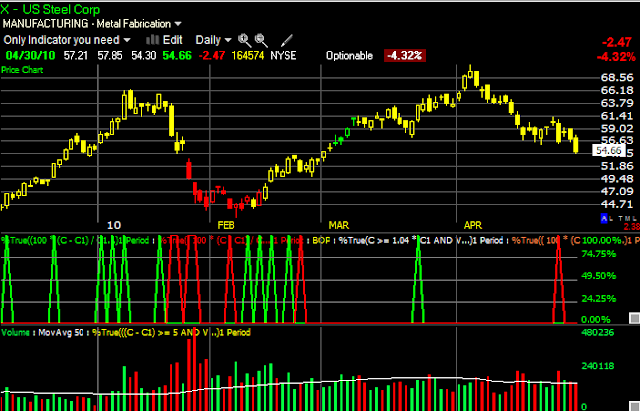Click the volume value 164574
Screen dimensions: 640x411
tap(248, 56)
